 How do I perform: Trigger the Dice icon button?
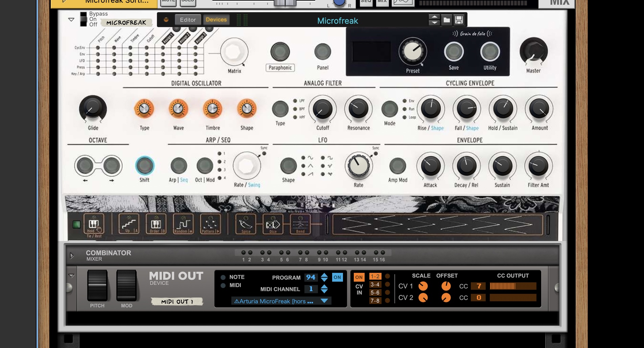point(273,224)
